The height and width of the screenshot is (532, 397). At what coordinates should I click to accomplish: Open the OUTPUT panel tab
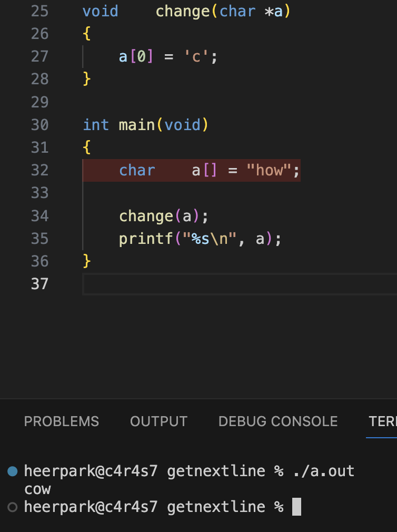[x=158, y=421]
